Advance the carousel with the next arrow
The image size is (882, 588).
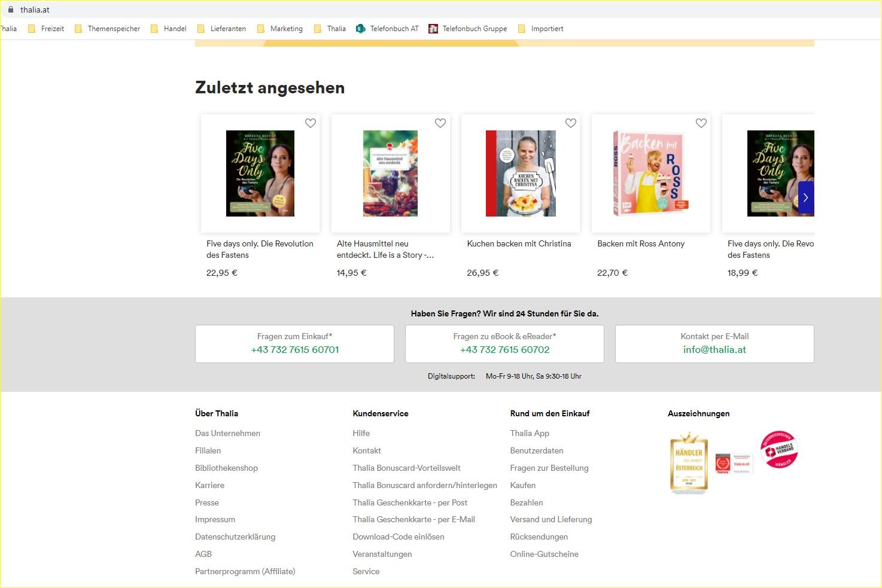click(x=805, y=197)
